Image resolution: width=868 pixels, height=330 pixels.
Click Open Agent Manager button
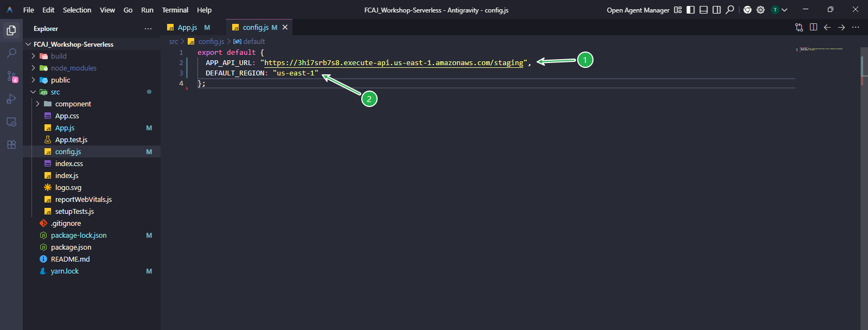tap(638, 10)
